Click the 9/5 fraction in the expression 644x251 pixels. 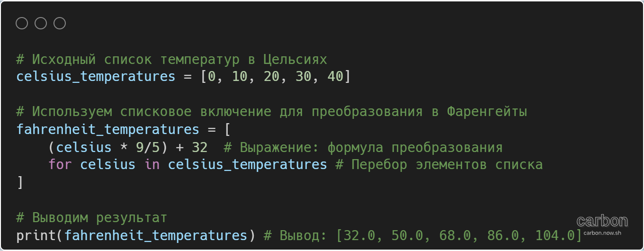(148, 147)
